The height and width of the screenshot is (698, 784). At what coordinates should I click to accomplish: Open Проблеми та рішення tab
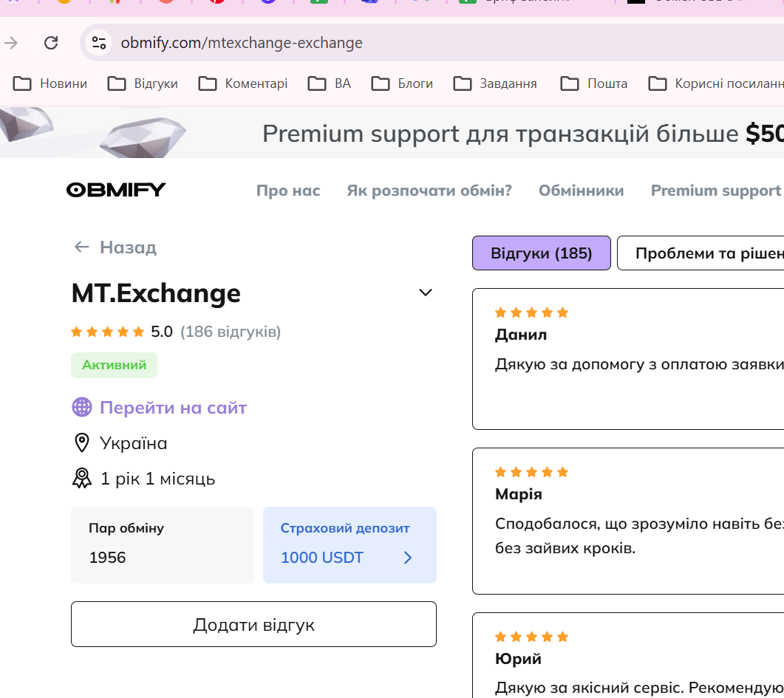click(702, 253)
